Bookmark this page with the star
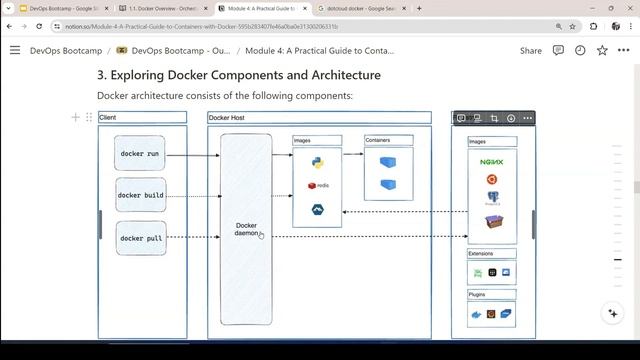The height and width of the screenshot is (360, 640). point(572,27)
